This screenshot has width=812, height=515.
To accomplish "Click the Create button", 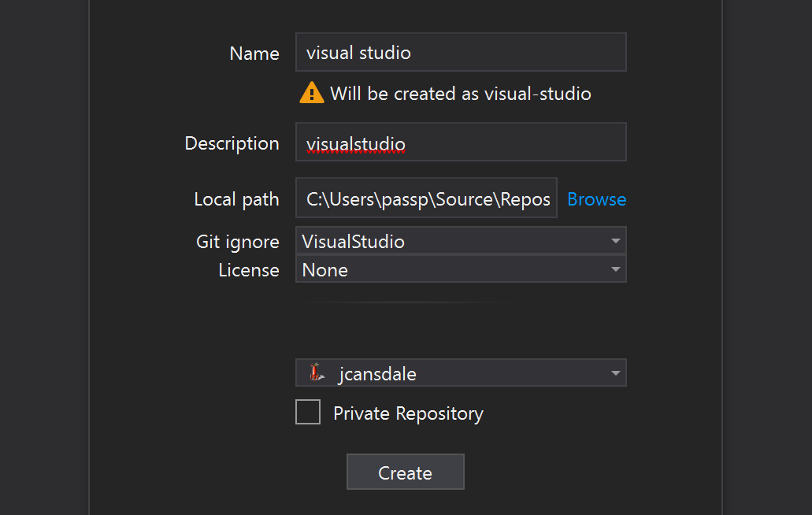I will click(x=405, y=472).
